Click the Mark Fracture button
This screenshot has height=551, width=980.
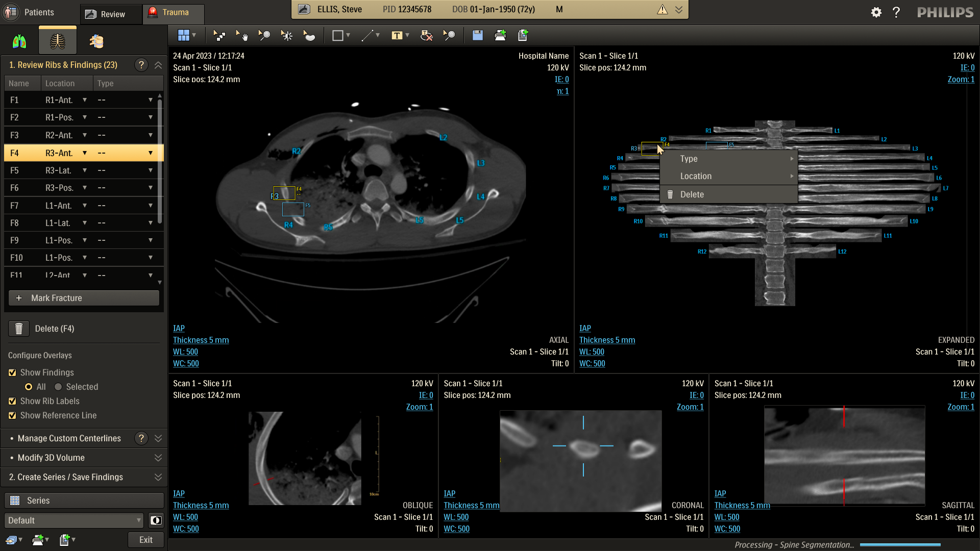point(84,298)
